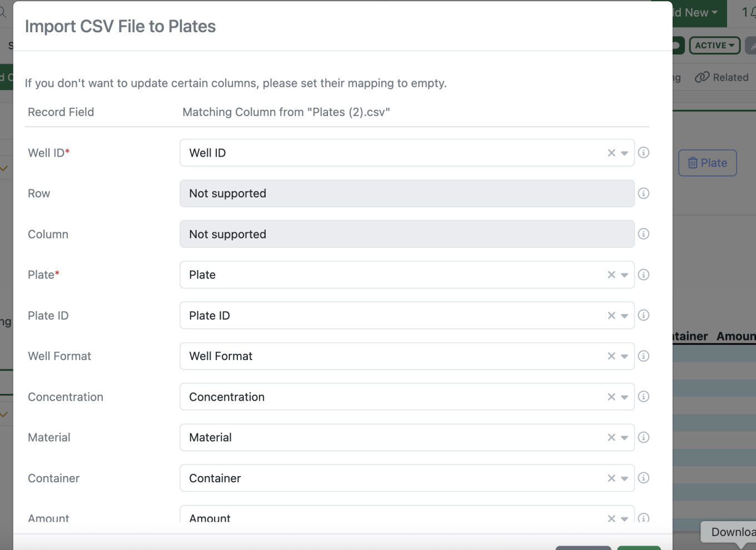Open the ACTIVE status dropdown
The height and width of the screenshot is (550, 756).
[714, 46]
